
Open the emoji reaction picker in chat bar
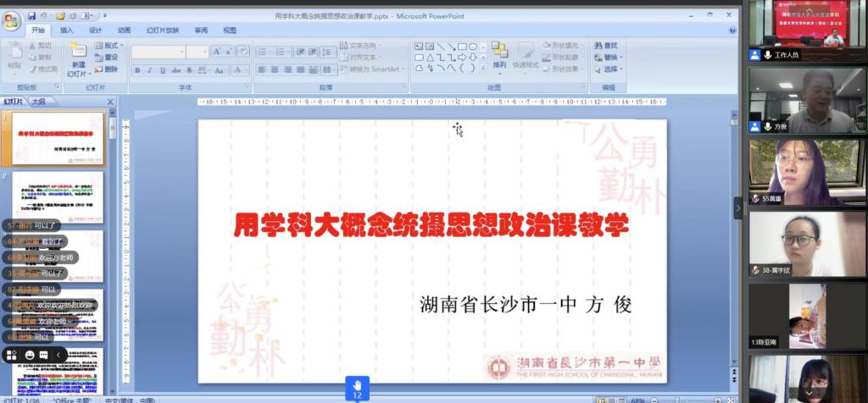click(x=30, y=355)
